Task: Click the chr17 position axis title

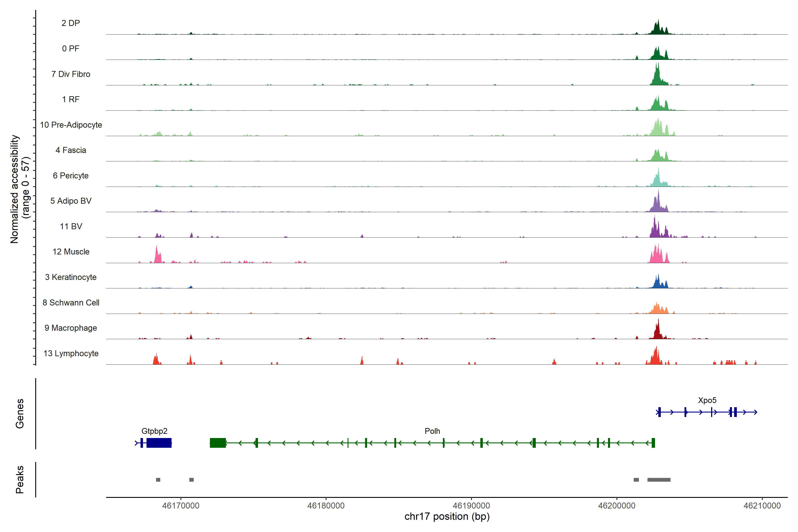Action: (x=447, y=516)
